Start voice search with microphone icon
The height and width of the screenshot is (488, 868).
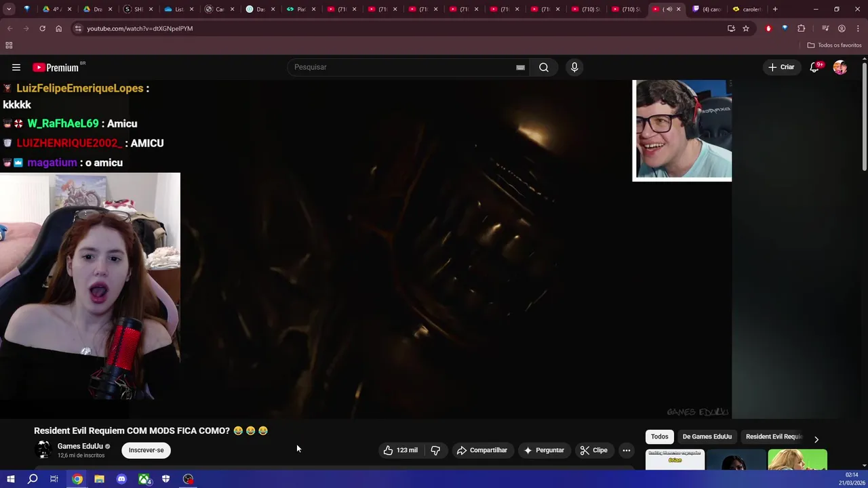574,67
